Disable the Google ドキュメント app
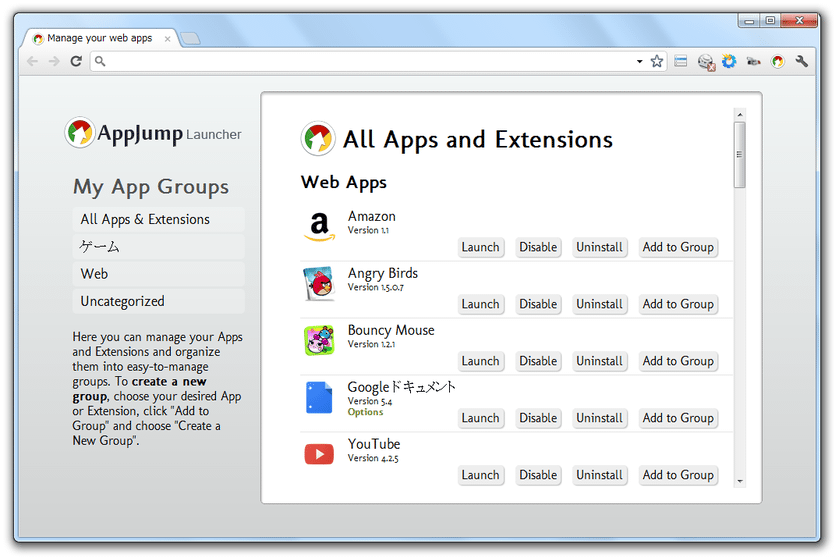Screen dimensions: 839x558 point(538,418)
